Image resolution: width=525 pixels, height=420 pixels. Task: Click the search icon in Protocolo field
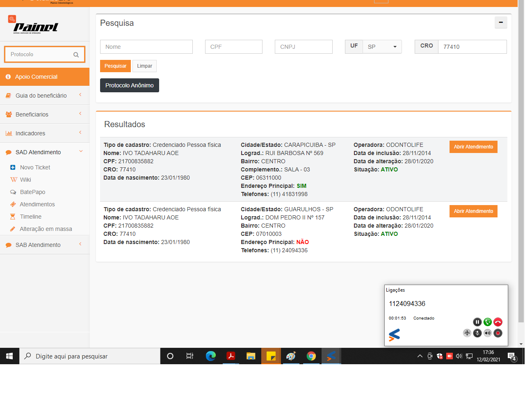coord(76,55)
